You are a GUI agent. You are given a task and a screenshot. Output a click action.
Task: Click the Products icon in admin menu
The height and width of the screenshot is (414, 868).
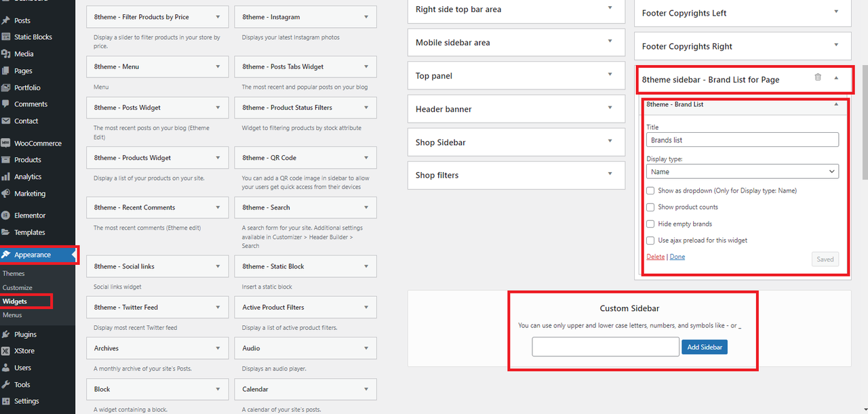click(6, 160)
